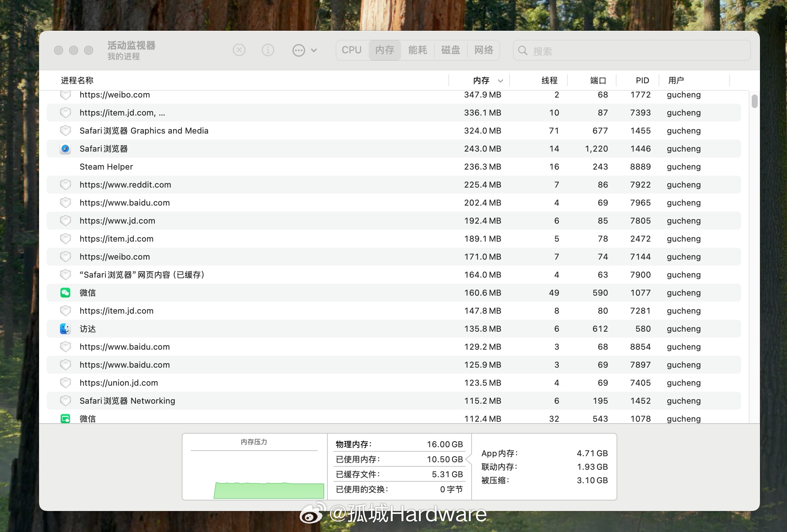Click the shield icon for weibo.com using 171.0 MB
Viewport: 787px width, 532px height.
coord(65,257)
